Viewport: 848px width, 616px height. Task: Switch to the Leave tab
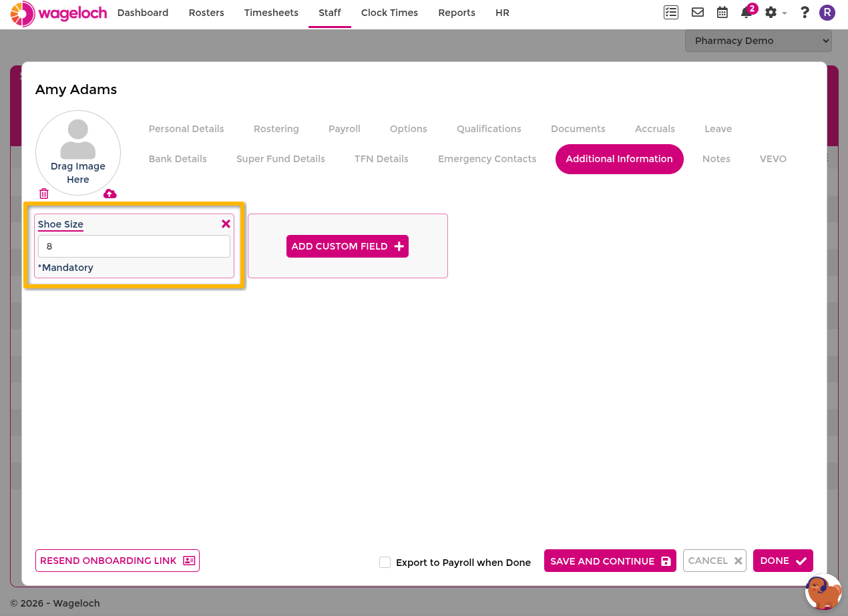[x=718, y=129]
